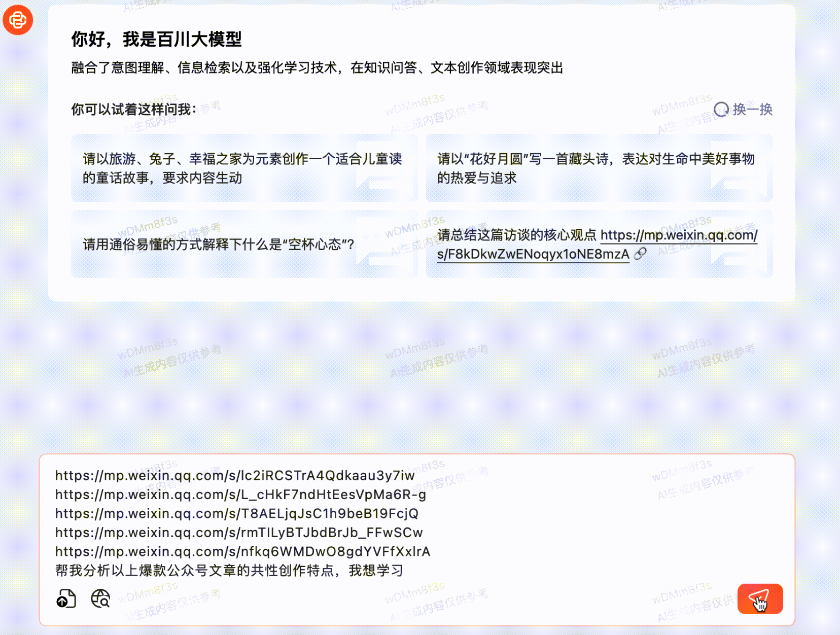Click the input URL ending in T8AELjqJsC1h9beB19FcjQ
The height and width of the screenshot is (635, 840).
click(x=236, y=513)
